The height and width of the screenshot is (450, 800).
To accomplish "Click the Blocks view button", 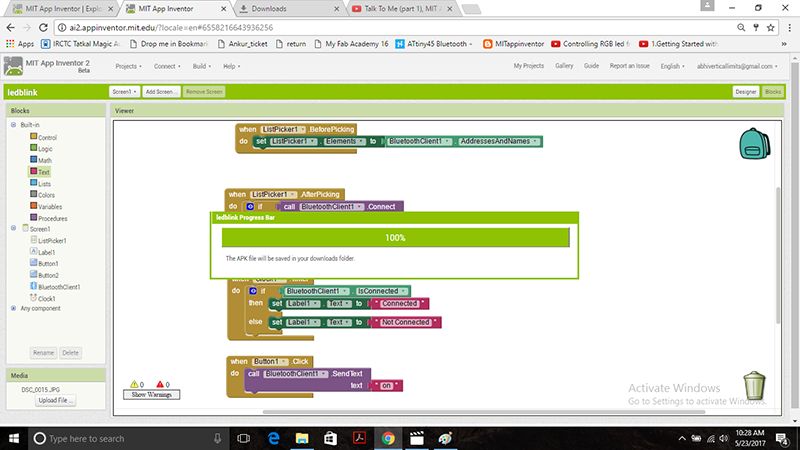I will tap(773, 92).
